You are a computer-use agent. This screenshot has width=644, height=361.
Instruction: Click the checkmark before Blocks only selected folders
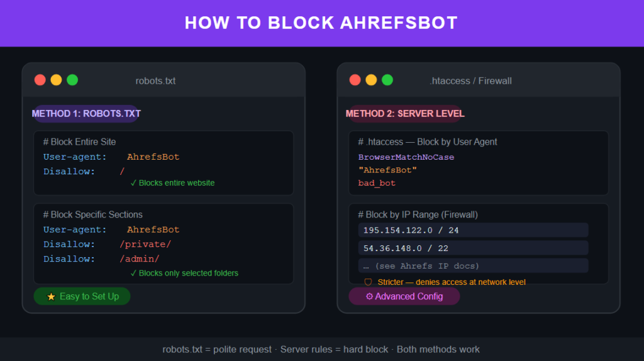tap(133, 273)
